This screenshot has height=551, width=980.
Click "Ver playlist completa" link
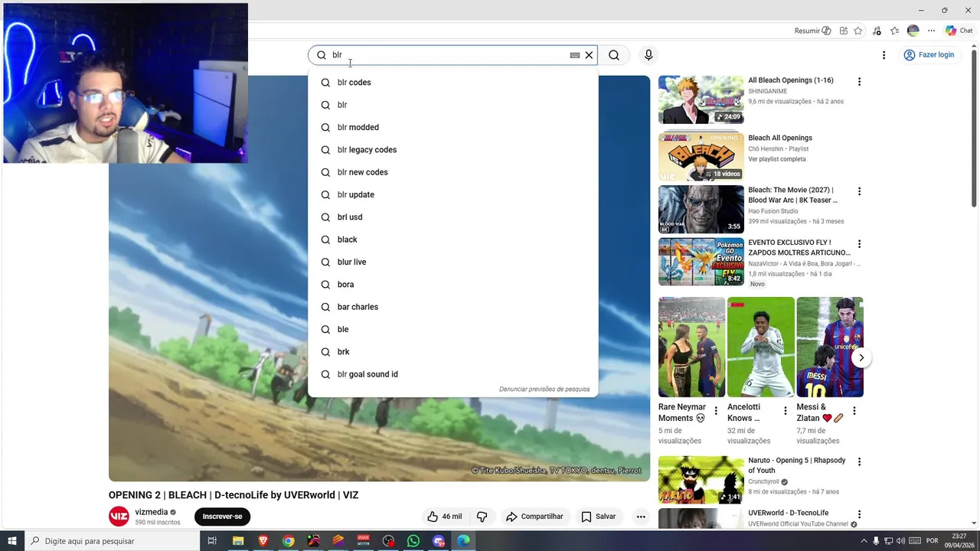(x=776, y=159)
